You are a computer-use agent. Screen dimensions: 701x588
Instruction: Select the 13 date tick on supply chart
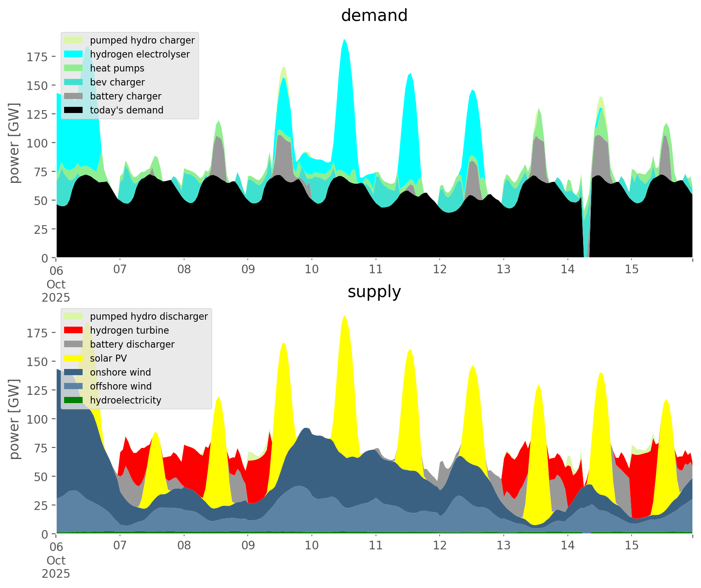point(504,546)
